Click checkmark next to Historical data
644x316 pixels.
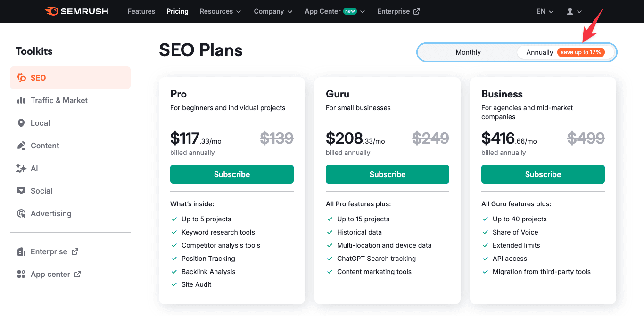tap(330, 232)
